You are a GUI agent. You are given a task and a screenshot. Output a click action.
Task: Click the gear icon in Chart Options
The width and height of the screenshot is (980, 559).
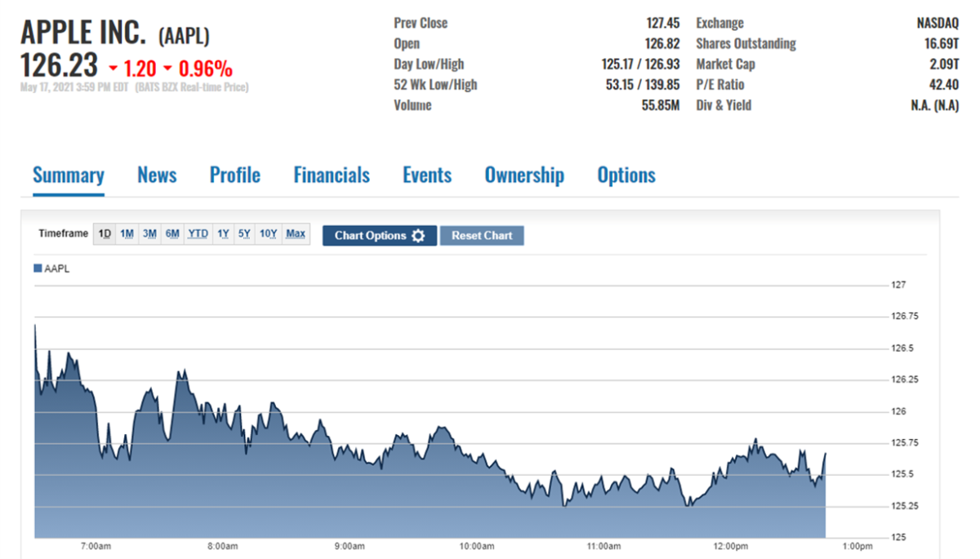[x=418, y=236]
